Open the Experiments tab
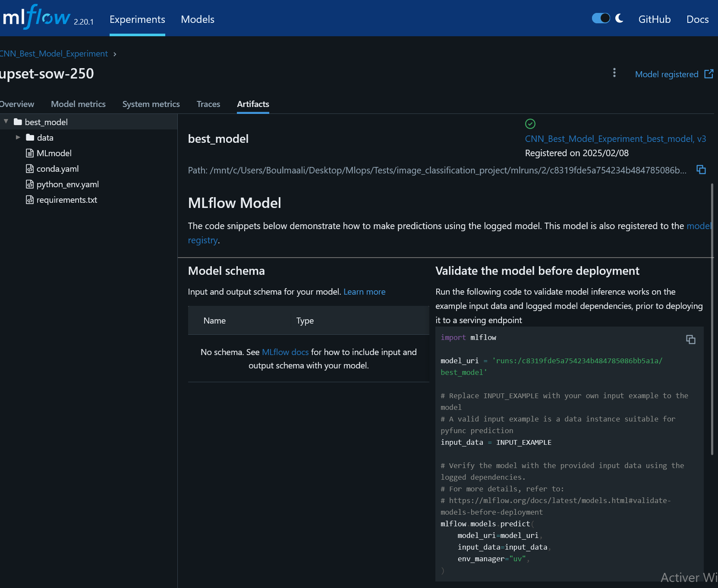Screen dimensions: 718x588 [x=137, y=19]
